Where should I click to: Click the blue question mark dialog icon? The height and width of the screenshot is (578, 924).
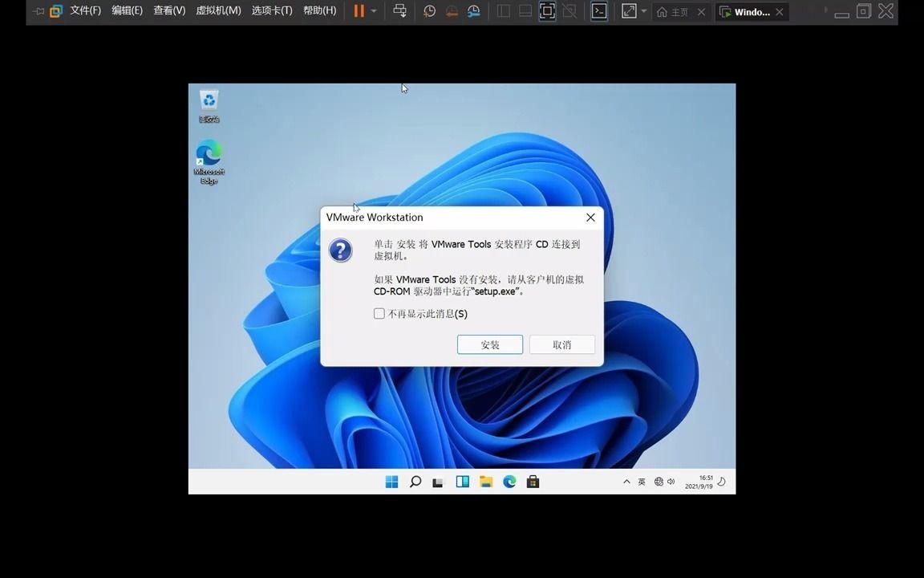341,250
